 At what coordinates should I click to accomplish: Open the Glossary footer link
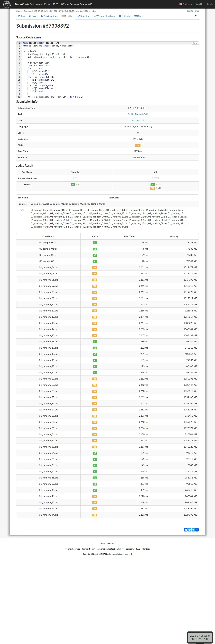click(111, 544)
